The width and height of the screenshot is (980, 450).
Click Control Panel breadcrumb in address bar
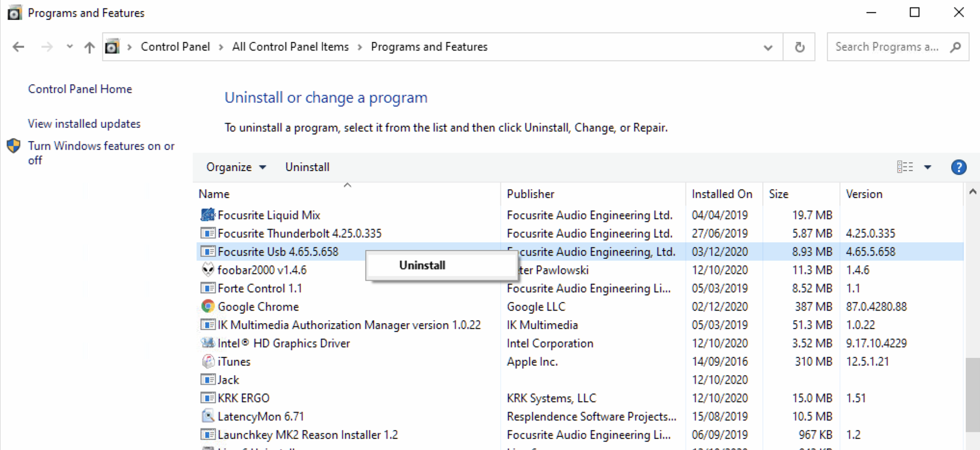point(176,47)
